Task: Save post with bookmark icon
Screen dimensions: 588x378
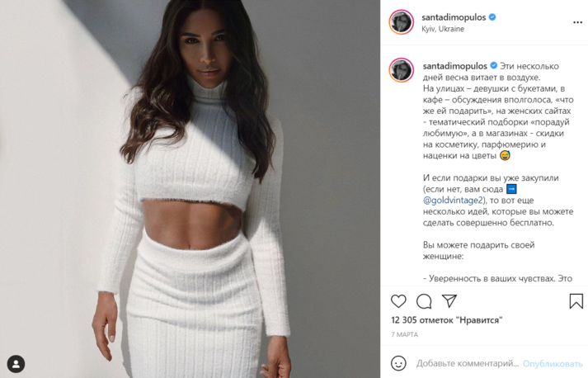Action: [x=576, y=301]
